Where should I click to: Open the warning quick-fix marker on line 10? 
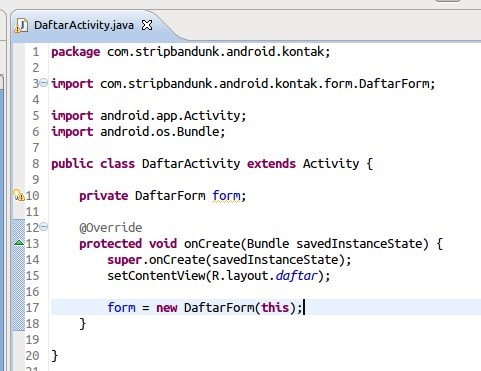pos(19,195)
